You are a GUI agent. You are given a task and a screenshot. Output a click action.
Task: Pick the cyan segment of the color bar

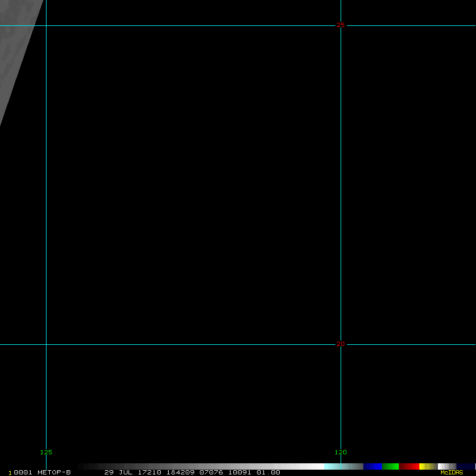point(344,466)
